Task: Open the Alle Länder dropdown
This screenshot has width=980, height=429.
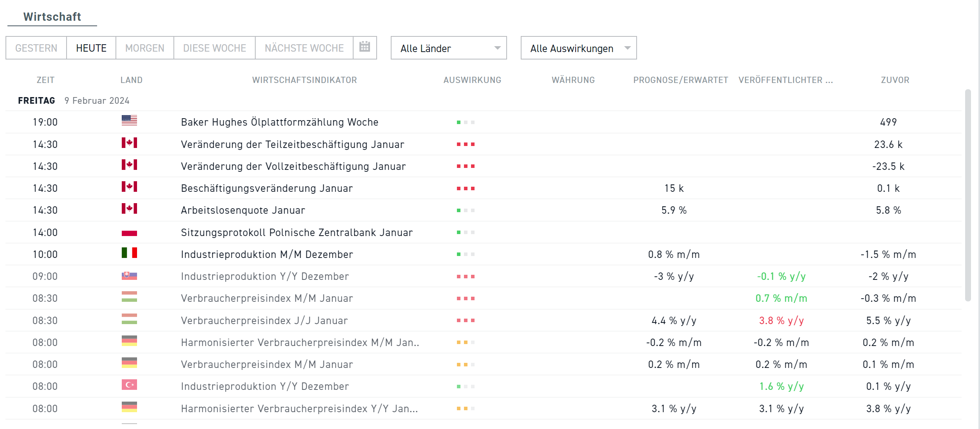Action: coord(449,48)
